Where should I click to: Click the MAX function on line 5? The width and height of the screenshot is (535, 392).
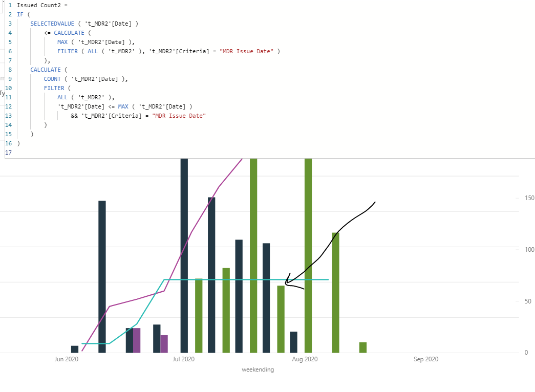pyautogui.click(x=62, y=42)
